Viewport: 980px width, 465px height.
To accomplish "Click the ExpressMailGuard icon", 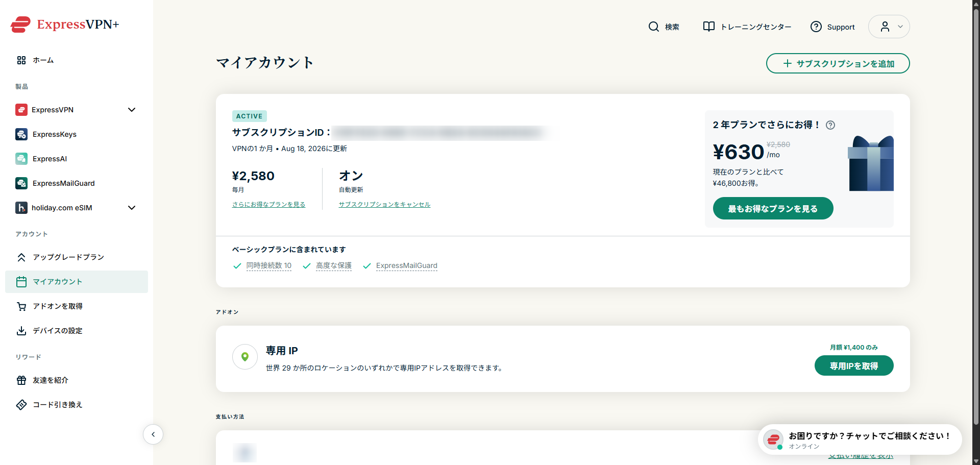I will point(21,183).
